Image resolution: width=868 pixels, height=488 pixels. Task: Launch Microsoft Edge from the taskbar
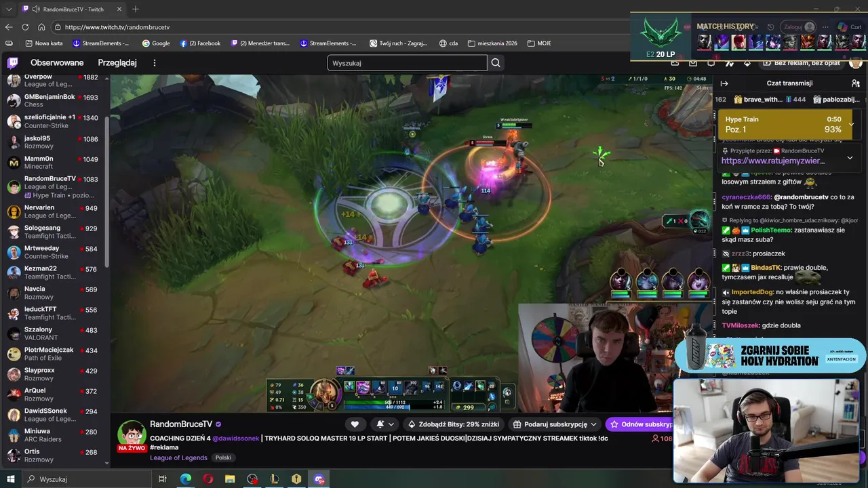pos(185,479)
